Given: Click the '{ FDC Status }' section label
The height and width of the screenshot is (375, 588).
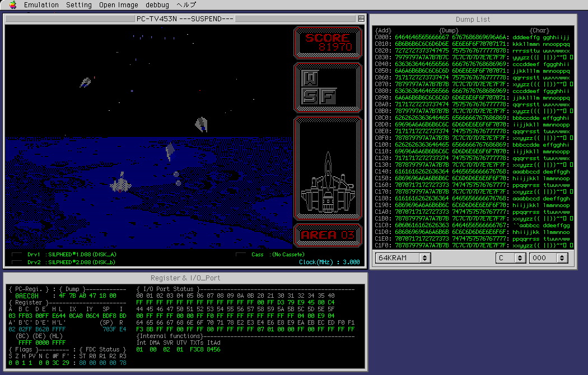Looking at the screenshot, I should 102,349.
